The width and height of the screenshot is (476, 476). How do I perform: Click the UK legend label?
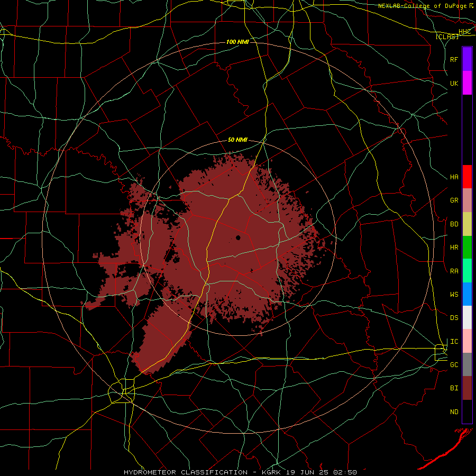[454, 83]
